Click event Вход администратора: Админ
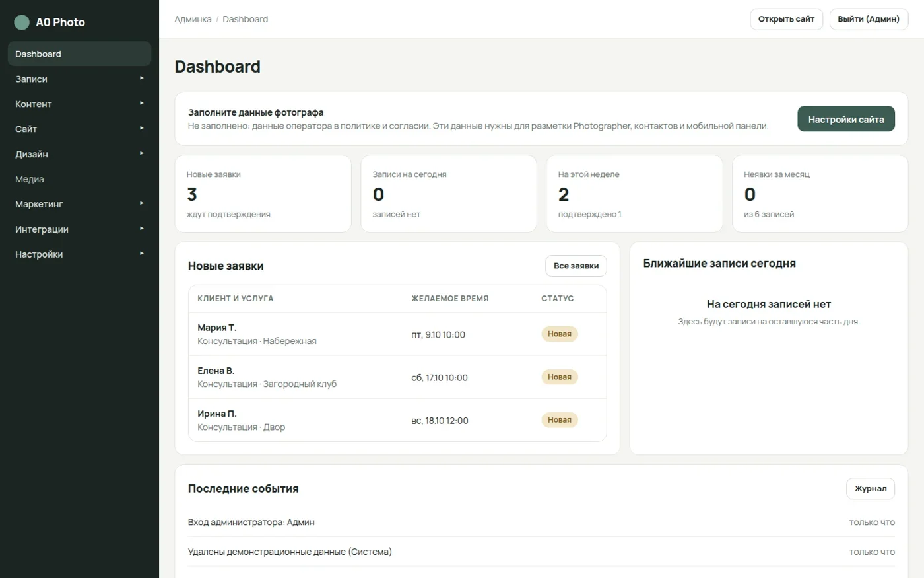Screen dimensions: 924x578 pos(251,523)
